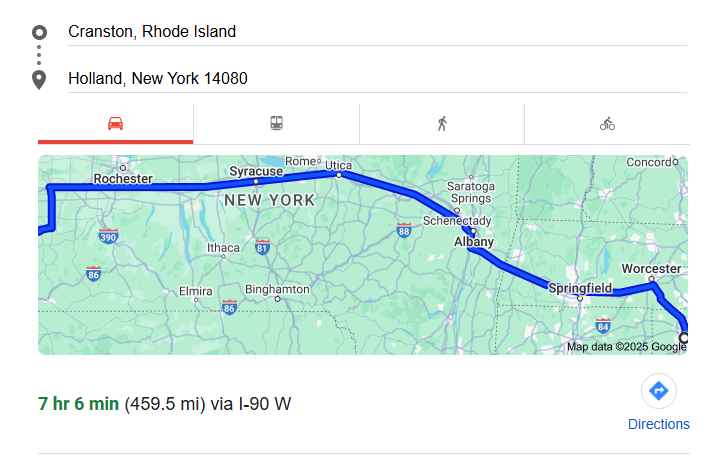Screen dimensions: 718x472
Task: Select the bicycling mode icon
Action: [607, 124]
